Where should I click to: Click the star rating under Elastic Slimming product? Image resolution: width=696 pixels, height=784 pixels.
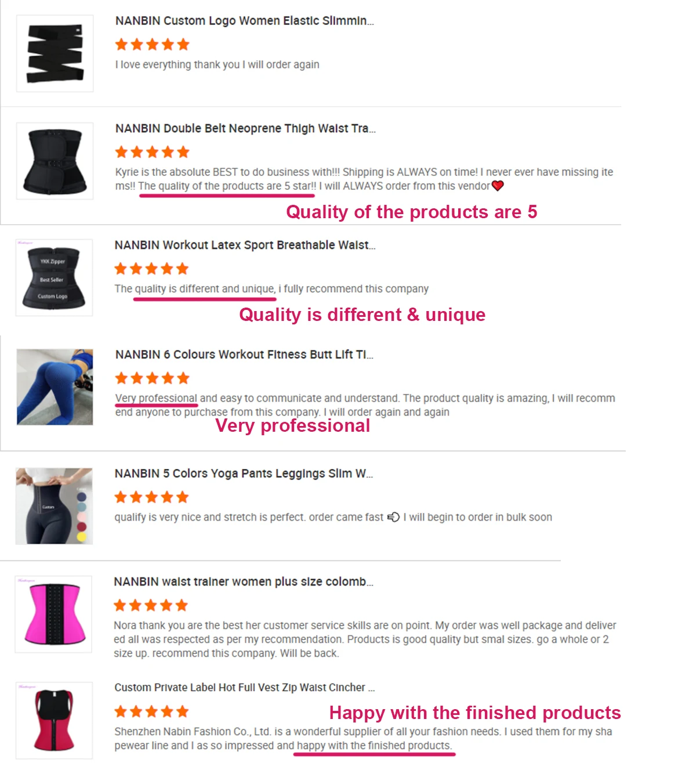(153, 45)
